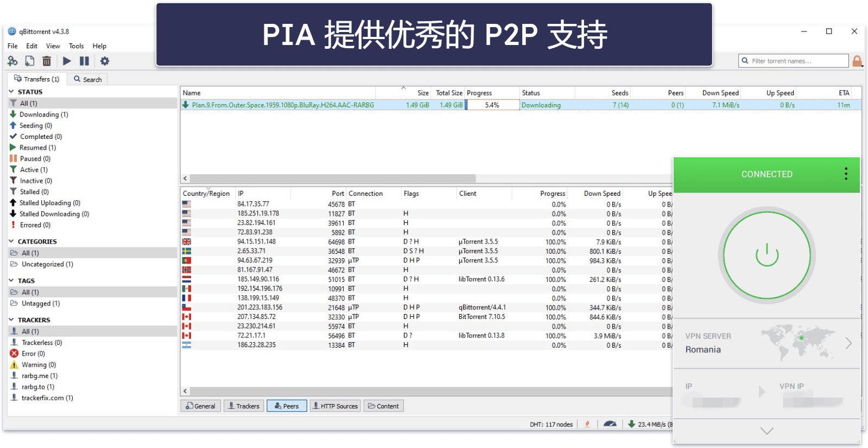Screen dimensions: 868x448
Task: Pause torrents with the pause icon
Action: coord(84,61)
